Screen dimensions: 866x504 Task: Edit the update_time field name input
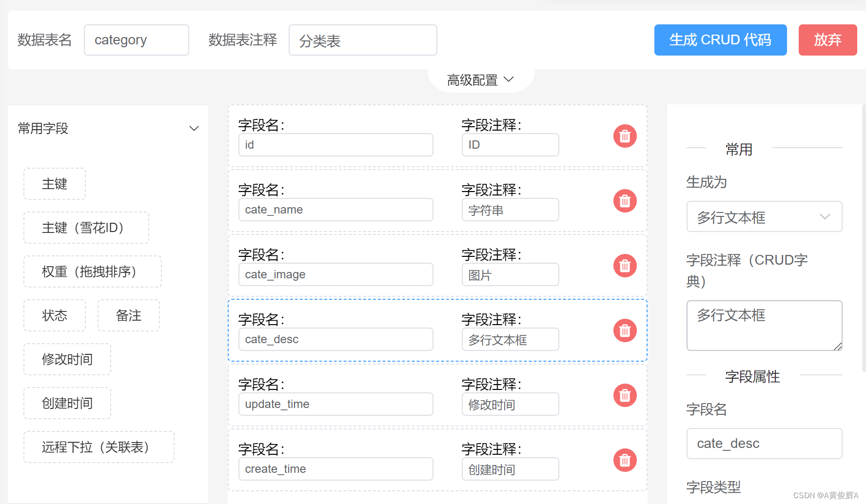click(336, 404)
